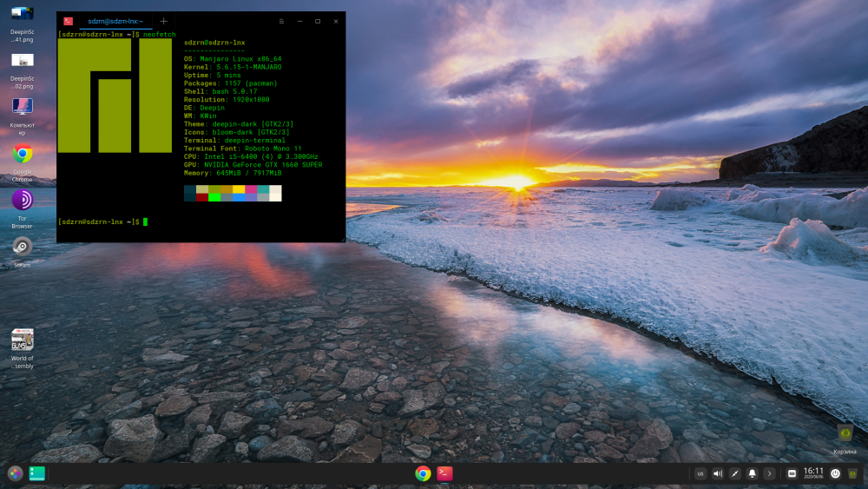Open the terminal hamburger menu
Screen dimensions: 868x489
pos(281,21)
